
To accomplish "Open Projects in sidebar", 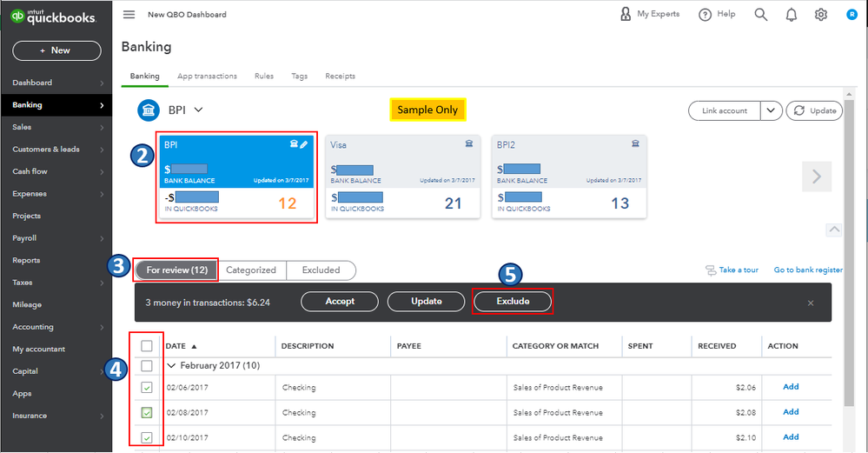I will [x=26, y=216].
